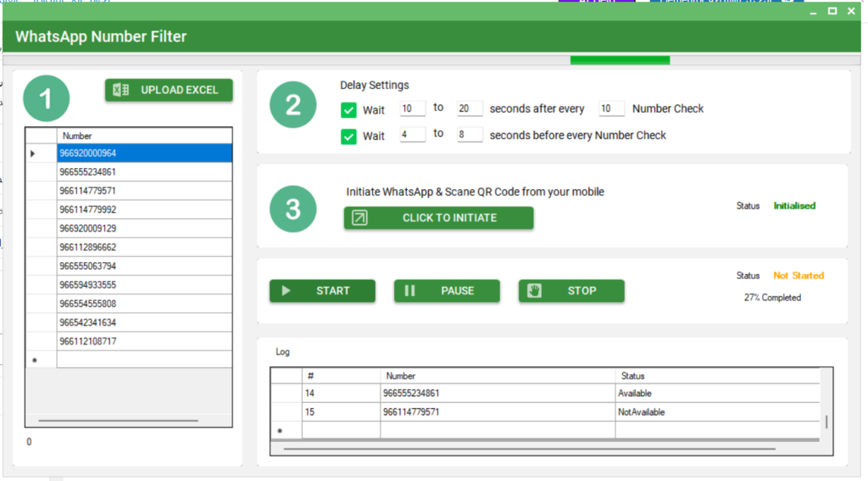Click the log's Status column header

coord(717,376)
